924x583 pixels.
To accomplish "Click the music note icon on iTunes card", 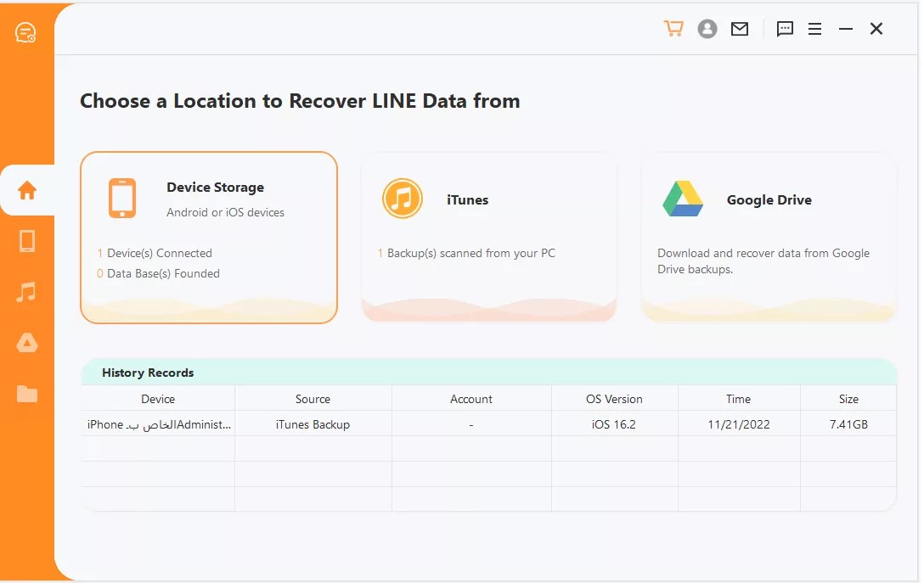I will [x=403, y=199].
